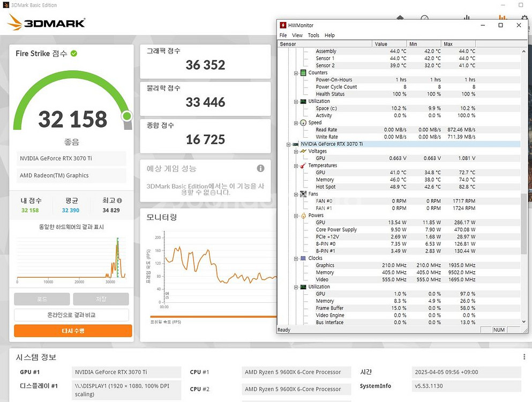Image resolution: width=532 pixels, height=402 pixels.
Task: Click the yellow Voltages icon in HWMonitor
Action: 303,151
